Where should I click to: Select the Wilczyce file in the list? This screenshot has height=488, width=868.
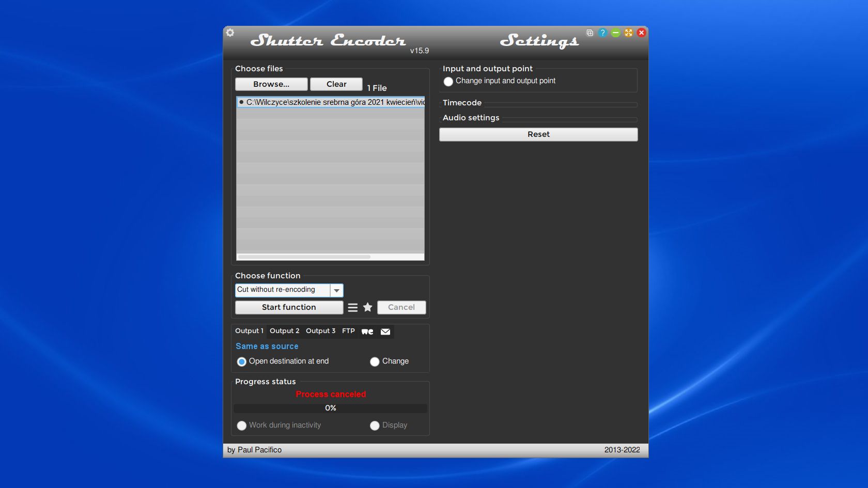point(331,102)
